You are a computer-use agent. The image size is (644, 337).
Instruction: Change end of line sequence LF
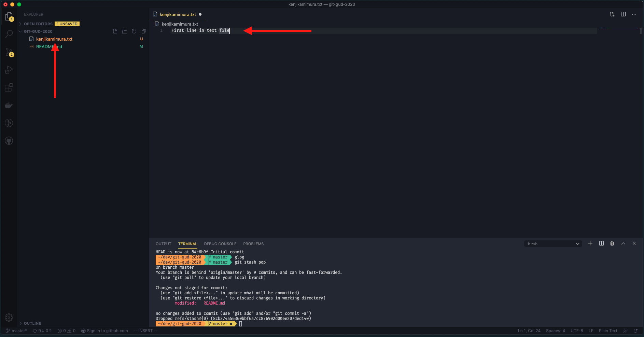coord(591,331)
